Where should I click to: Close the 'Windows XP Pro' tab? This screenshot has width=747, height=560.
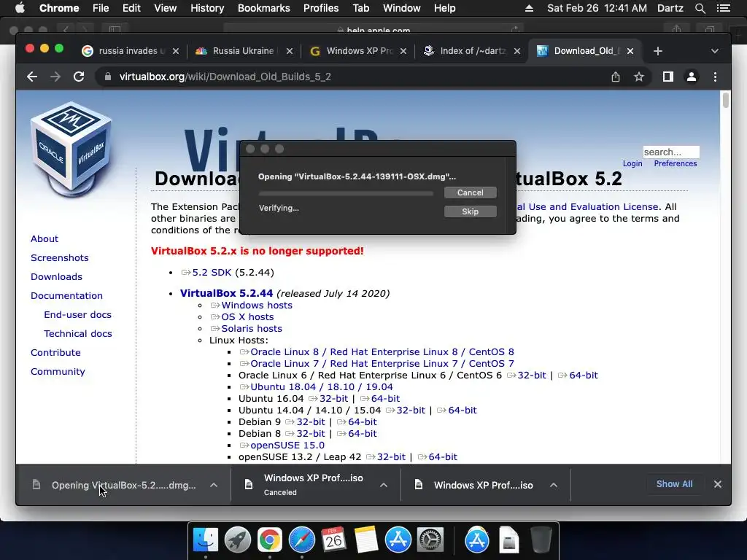point(403,51)
